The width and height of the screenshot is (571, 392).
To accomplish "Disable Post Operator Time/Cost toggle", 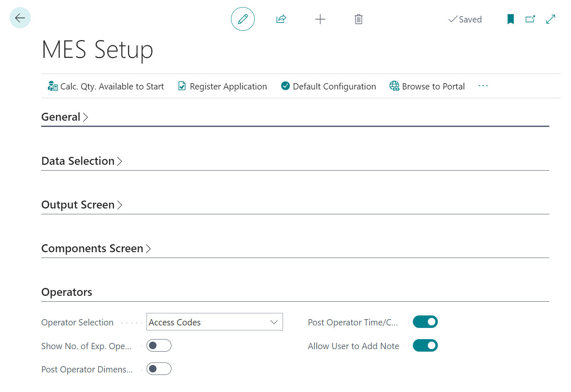I will click(425, 322).
